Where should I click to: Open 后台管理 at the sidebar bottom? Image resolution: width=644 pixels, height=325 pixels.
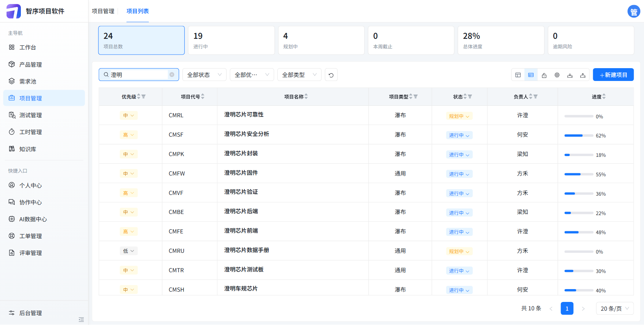[x=44, y=313]
